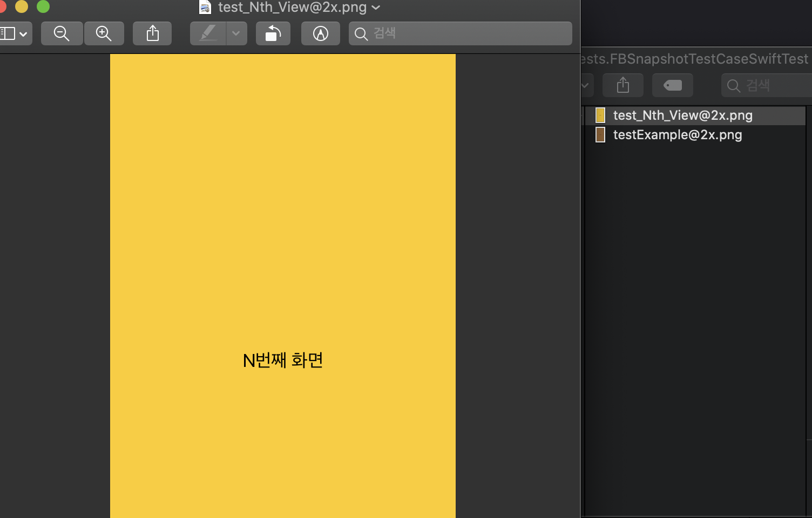Click the document proxy icon in Preview title
Screen dimensions: 812x518
click(x=205, y=8)
